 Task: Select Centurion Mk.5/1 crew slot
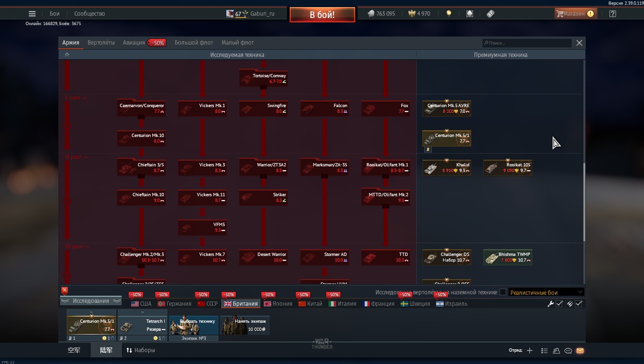tap(91, 326)
